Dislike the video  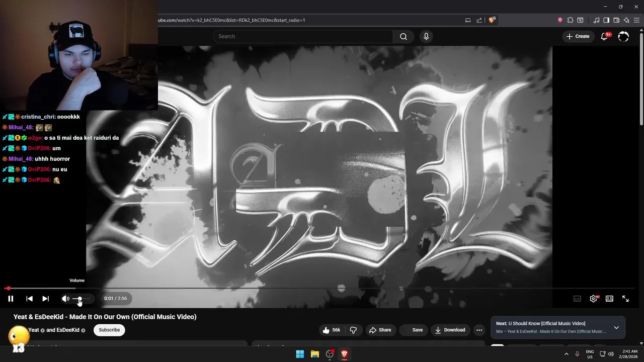coord(353,330)
